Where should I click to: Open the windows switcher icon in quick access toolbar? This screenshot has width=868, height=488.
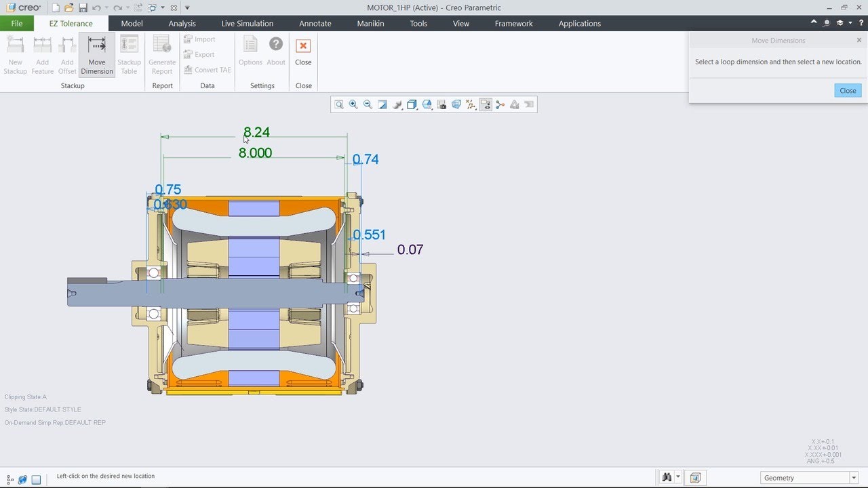[152, 7]
